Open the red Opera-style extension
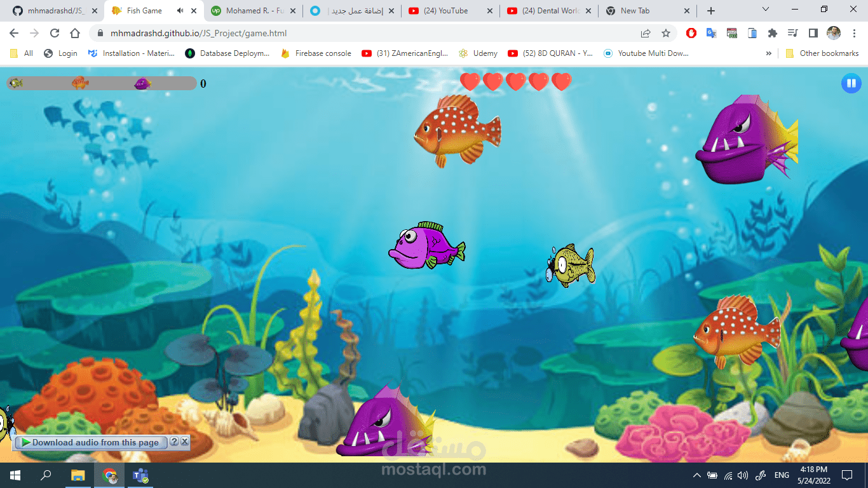The width and height of the screenshot is (868, 488). click(691, 33)
